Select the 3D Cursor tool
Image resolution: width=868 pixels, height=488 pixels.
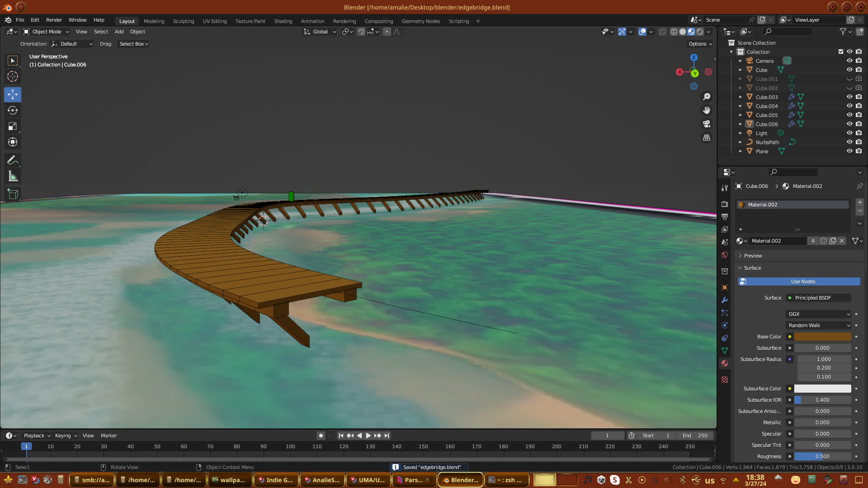coord(13,76)
